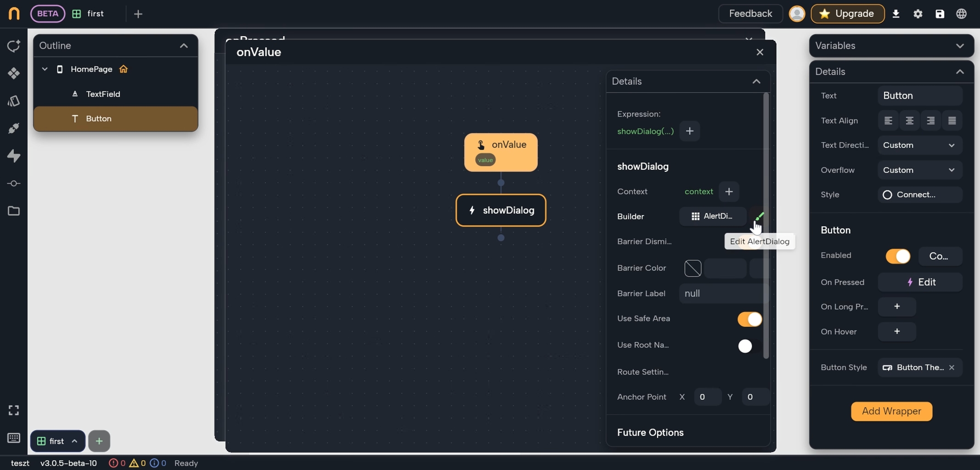Click the download icon in top bar
This screenshot has height=470, width=980.
(896, 14)
